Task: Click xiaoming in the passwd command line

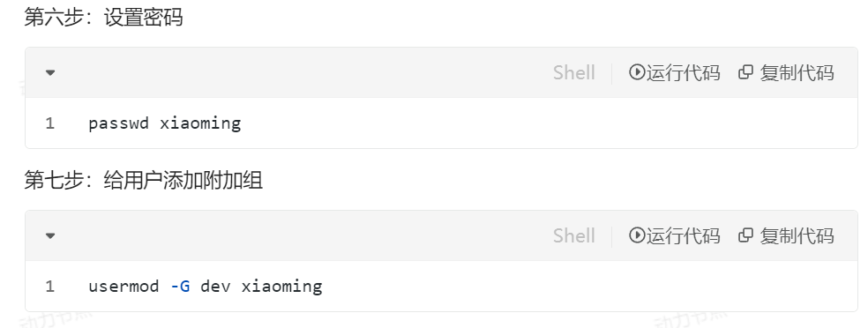Action: [200, 123]
